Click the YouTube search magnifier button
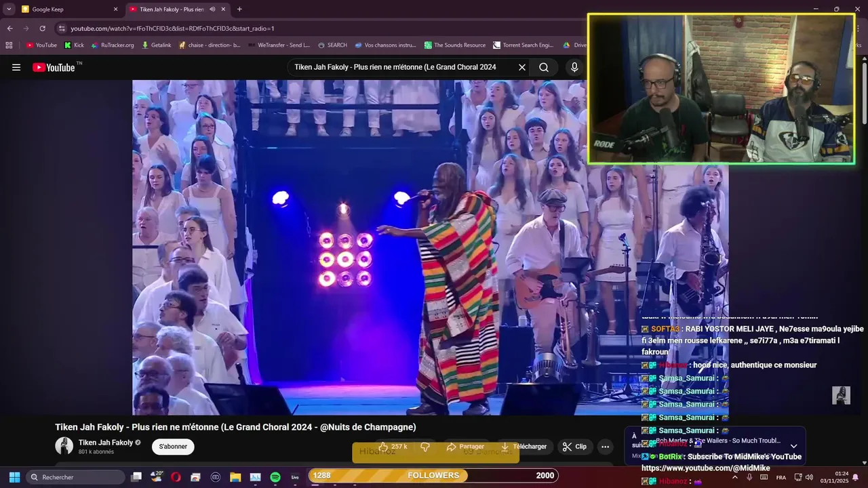The width and height of the screenshot is (868, 488). [544, 67]
